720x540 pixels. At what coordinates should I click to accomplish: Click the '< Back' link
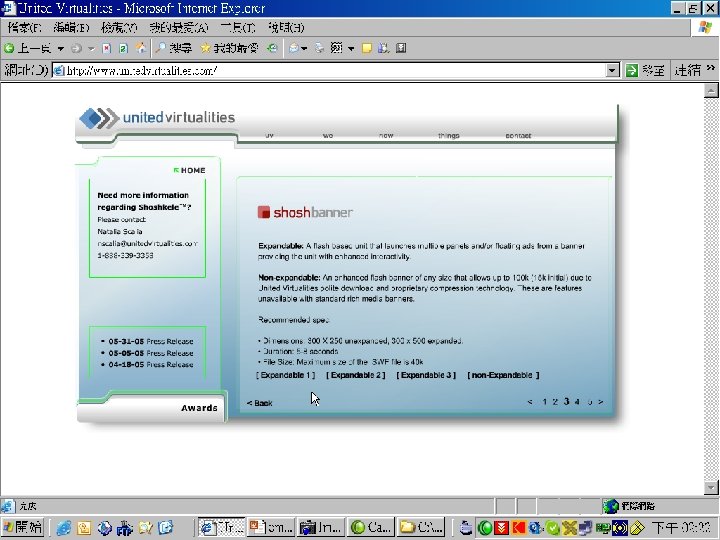point(259,403)
